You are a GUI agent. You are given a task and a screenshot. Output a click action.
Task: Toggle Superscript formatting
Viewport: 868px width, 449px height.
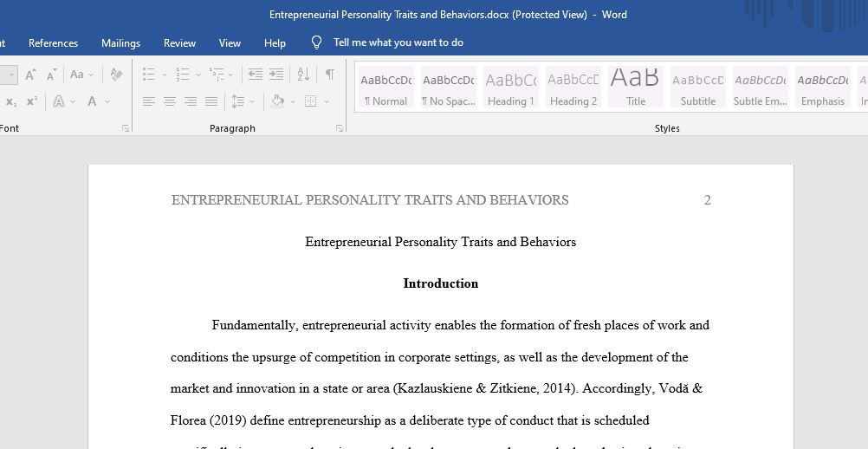32,101
